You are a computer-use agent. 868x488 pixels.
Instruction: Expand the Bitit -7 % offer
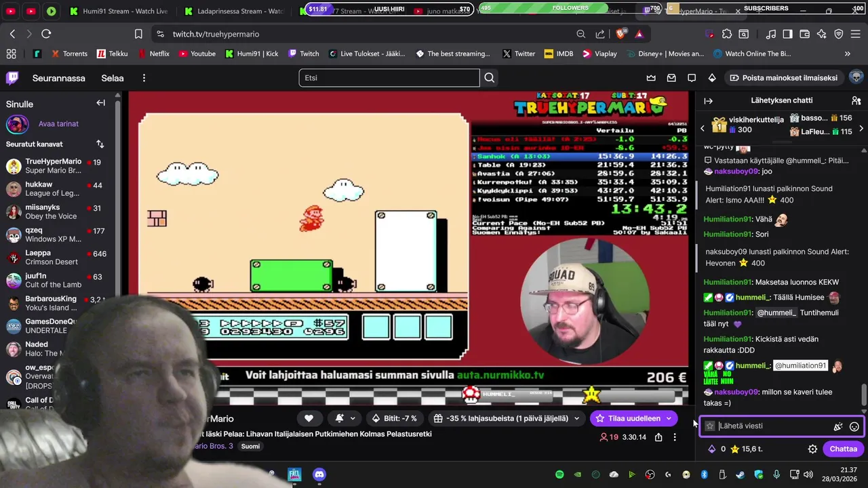tap(394, 418)
